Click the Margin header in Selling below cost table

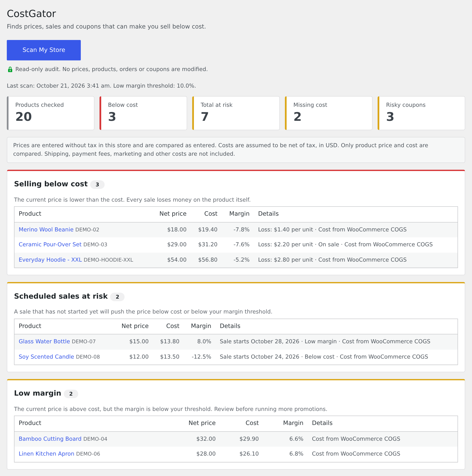(x=239, y=214)
